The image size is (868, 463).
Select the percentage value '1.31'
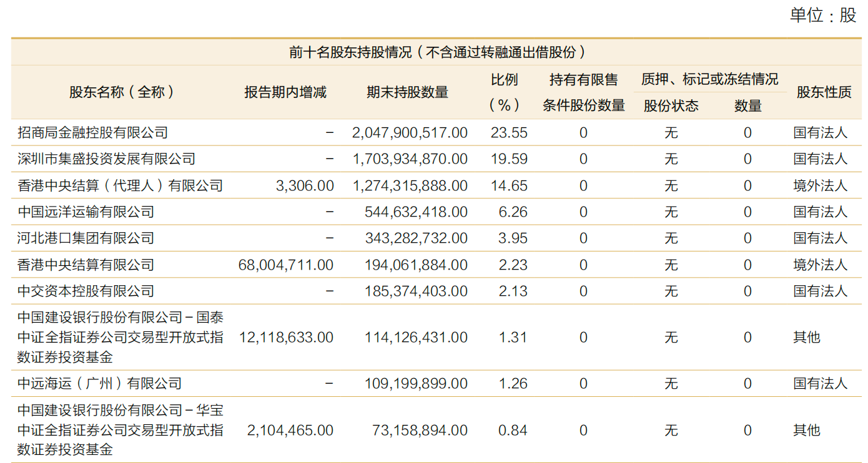[x=513, y=338]
